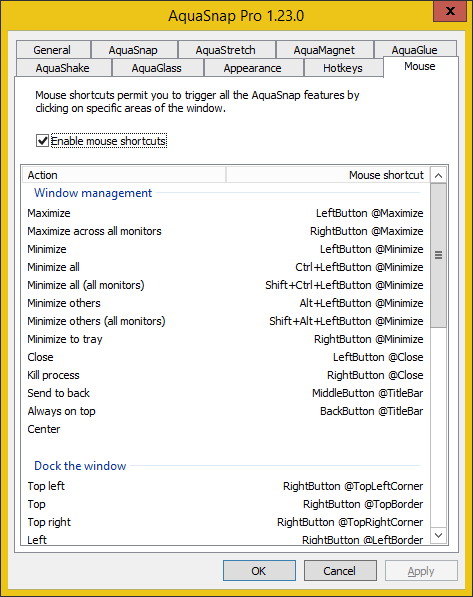This screenshot has height=597, width=473.
Task: Select the AquaStretch tab
Action: pos(226,49)
